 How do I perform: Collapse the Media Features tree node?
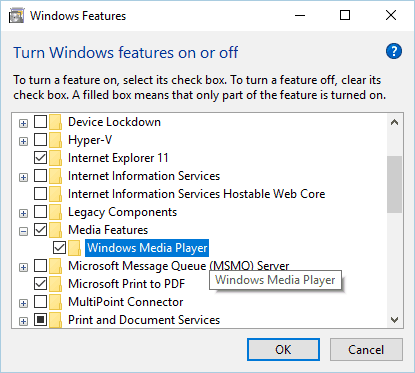coord(23,231)
